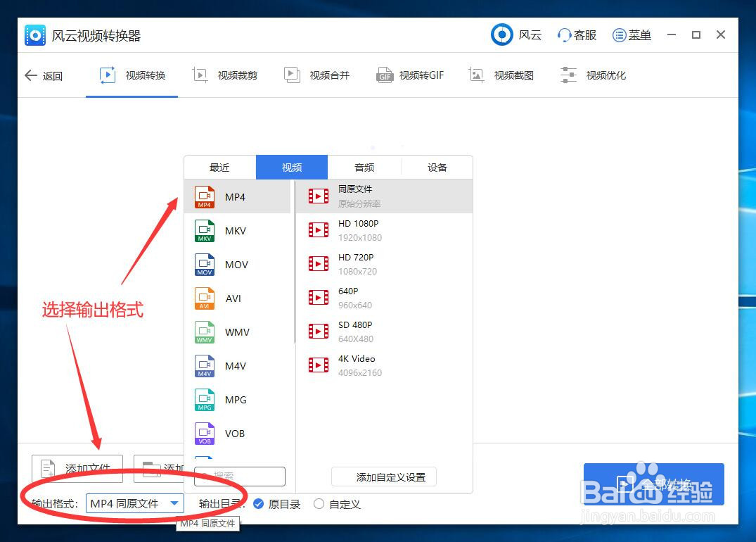Select the 原目录 output option
756x542 pixels.
pos(276,505)
